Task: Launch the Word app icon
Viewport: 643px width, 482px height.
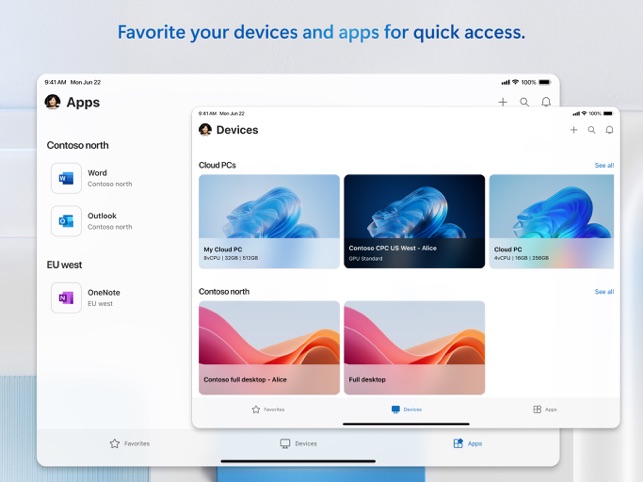Action: (x=66, y=178)
